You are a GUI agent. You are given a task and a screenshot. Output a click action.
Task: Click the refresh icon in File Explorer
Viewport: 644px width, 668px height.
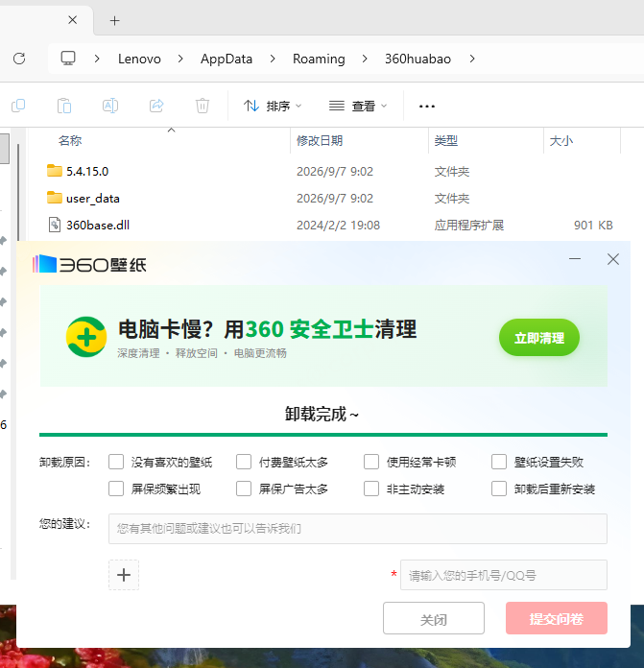point(19,59)
